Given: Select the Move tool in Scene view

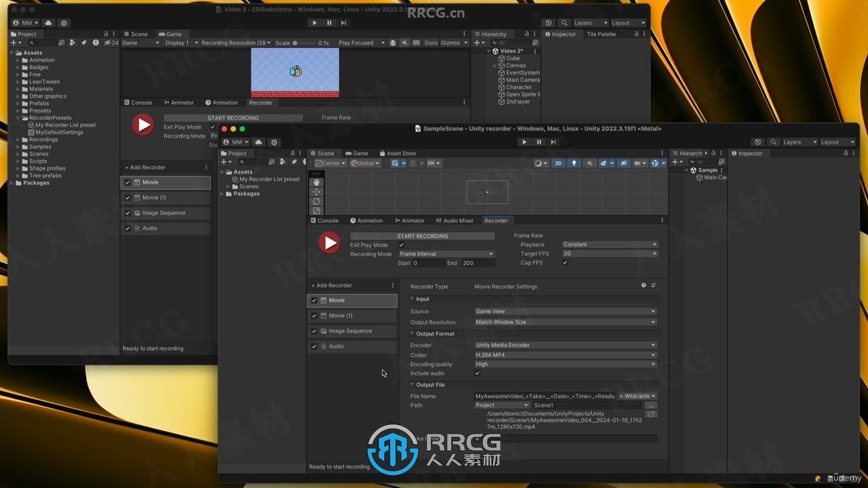Looking at the screenshot, I should (317, 192).
